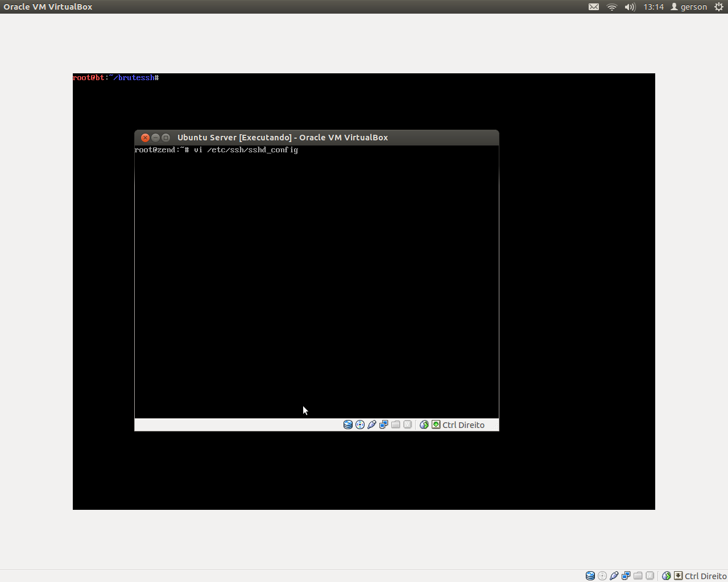This screenshot has height=582, width=728.
Task: Open the Wi-Fi network indicator
Action: point(612,7)
